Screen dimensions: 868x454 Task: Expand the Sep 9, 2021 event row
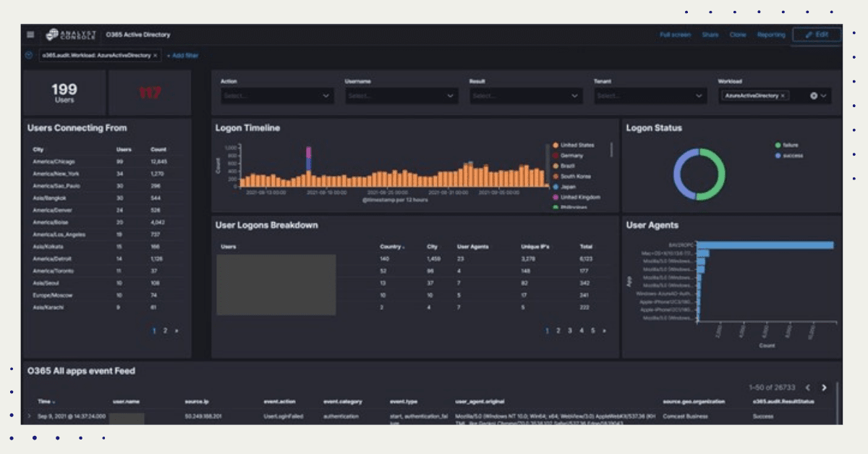(30, 416)
